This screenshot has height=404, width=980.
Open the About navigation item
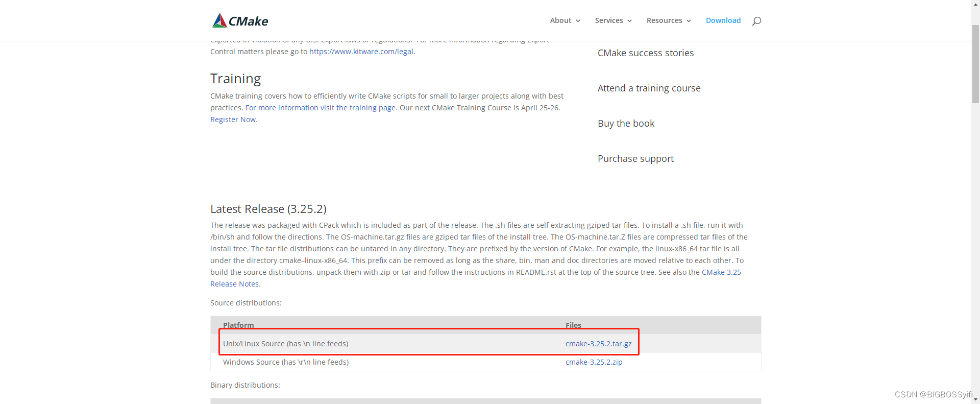(x=560, y=20)
